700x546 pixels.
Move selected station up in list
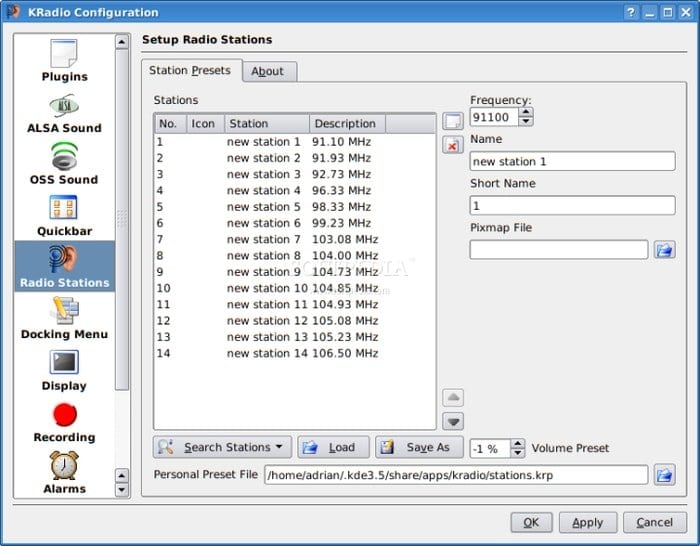point(453,397)
